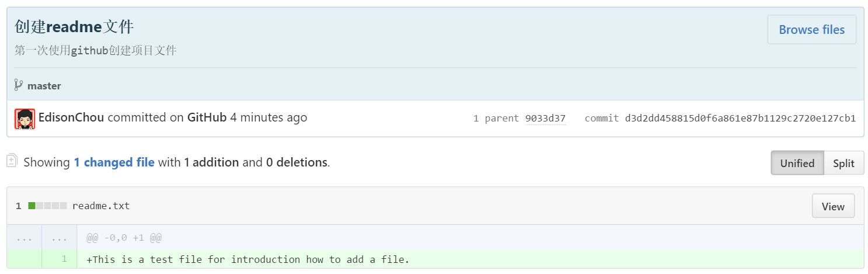868x274 pixels.
Task: Click the diff file icon beside "Showing"
Action: [12, 161]
